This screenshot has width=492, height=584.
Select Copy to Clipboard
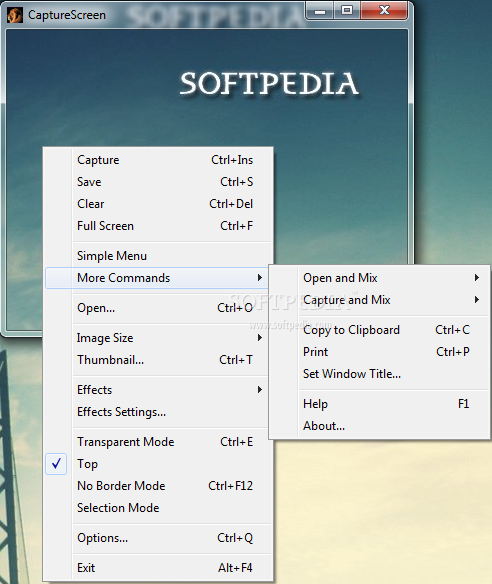[x=380, y=330]
